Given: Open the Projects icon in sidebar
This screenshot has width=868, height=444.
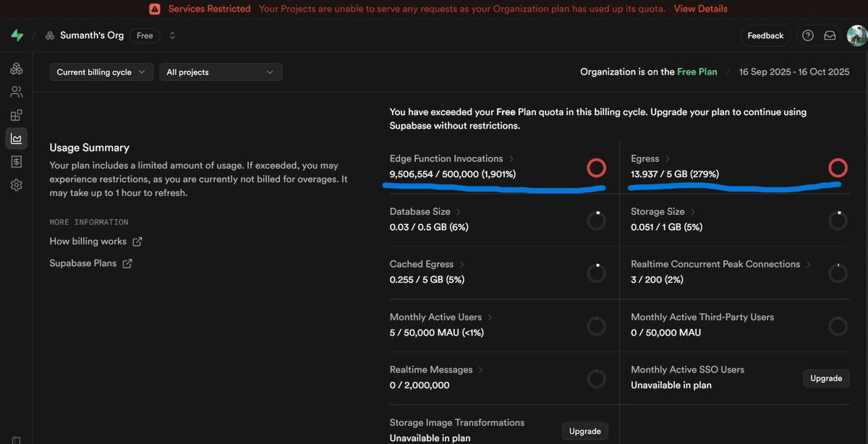Looking at the screenshot, I should point(17,69).
